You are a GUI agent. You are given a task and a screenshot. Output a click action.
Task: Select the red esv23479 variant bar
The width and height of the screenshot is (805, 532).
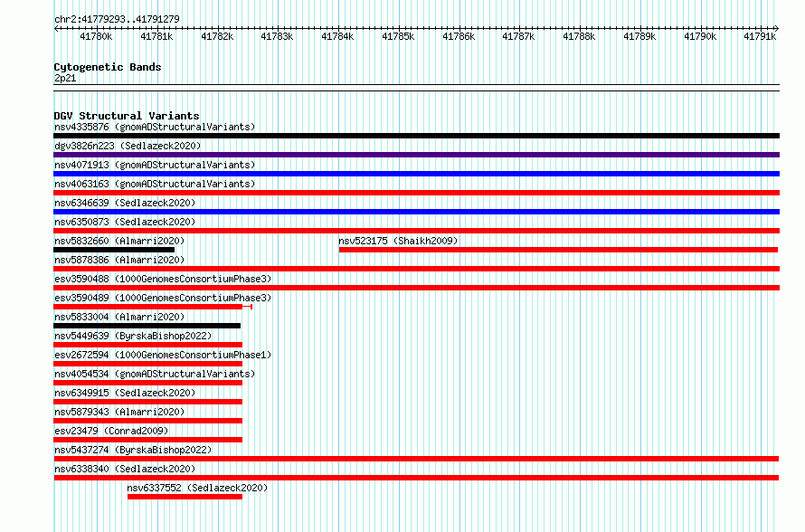147,440
